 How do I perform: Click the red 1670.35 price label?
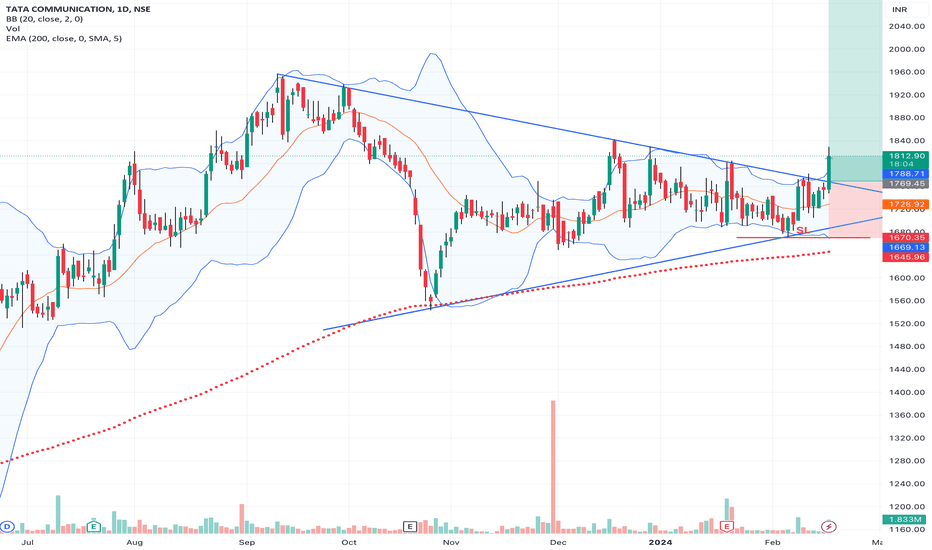point(905,237)
